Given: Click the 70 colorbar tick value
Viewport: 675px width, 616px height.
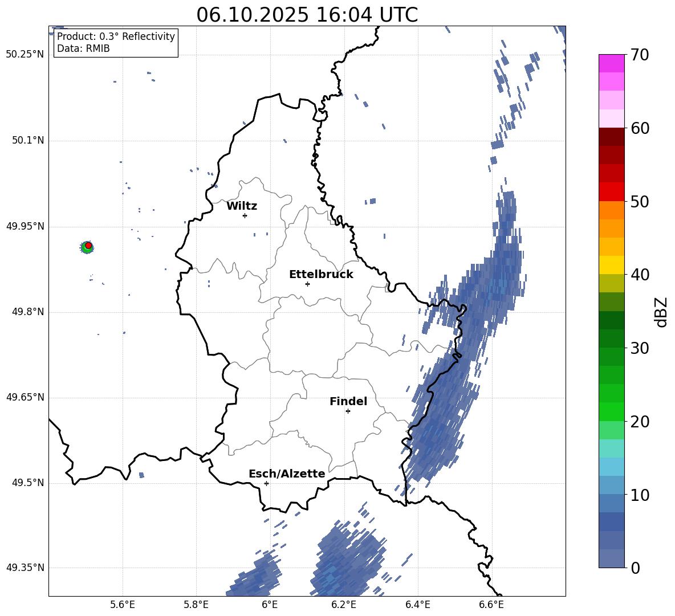Looking at the screenshot, I should pos(640,55).
